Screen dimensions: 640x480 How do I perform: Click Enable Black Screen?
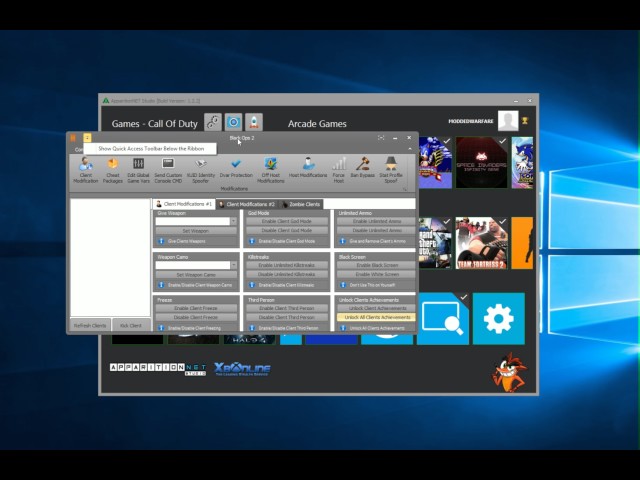click(x=377, y=265)
